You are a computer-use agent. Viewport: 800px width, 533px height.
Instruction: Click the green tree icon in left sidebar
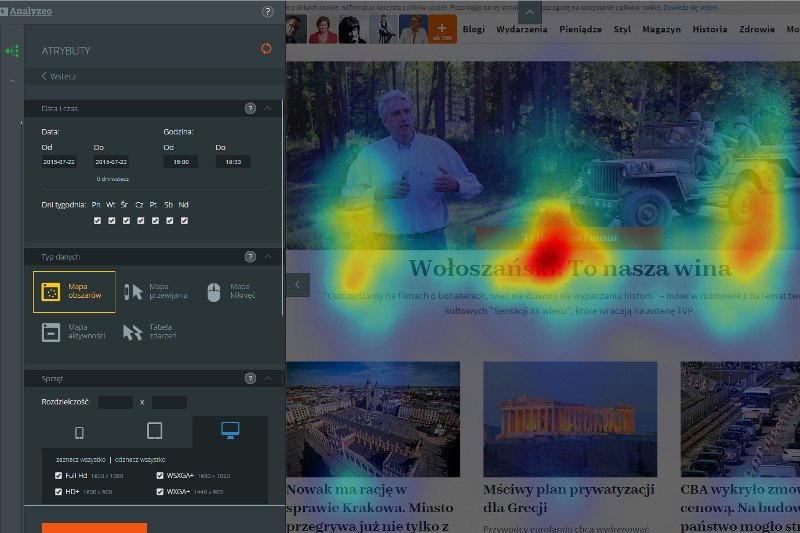point(12,50)
